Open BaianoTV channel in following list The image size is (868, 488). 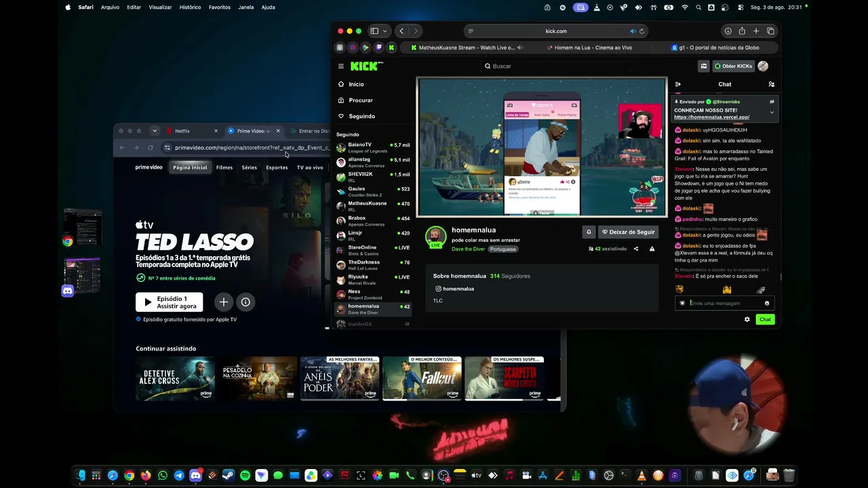[x=374, y=147]
